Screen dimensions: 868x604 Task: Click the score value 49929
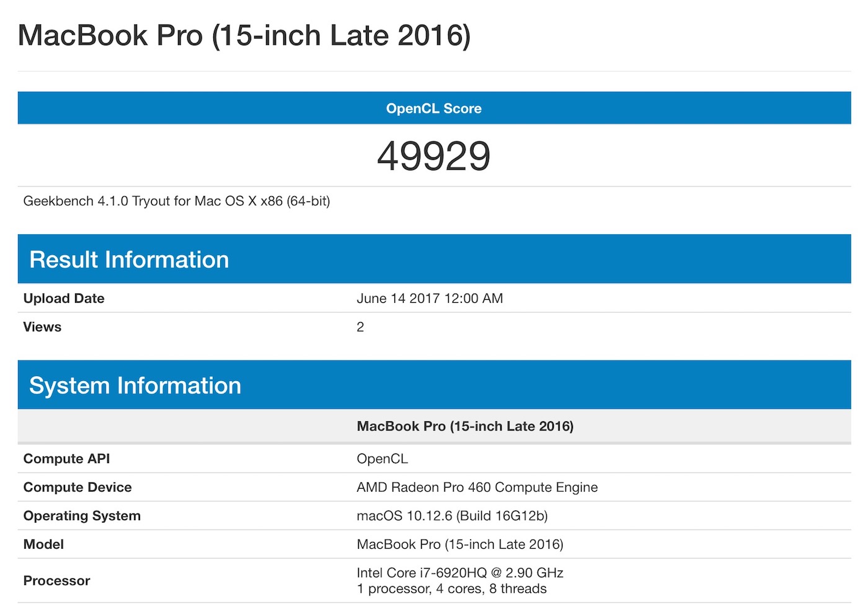click(x=434, y=155)
